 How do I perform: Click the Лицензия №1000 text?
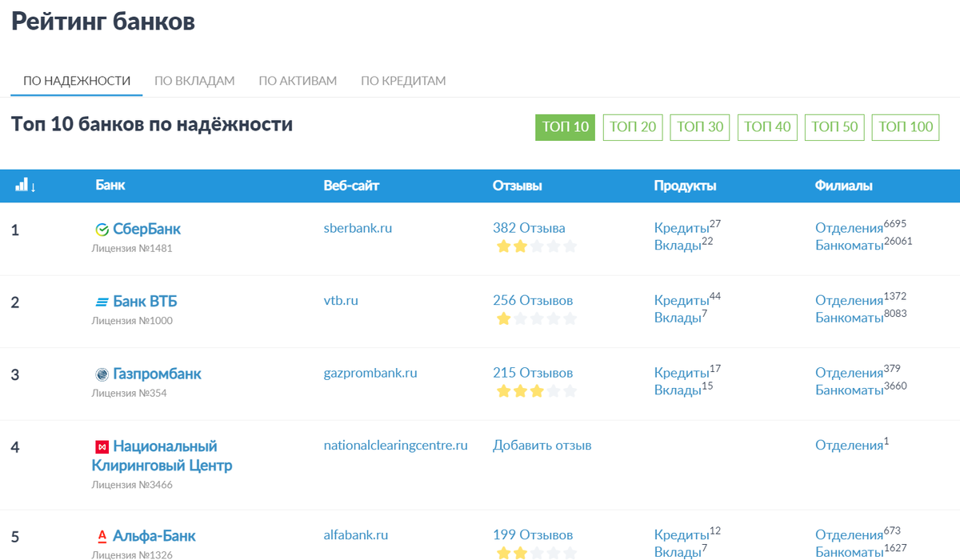pyautogui.click(x=132, y=321)
